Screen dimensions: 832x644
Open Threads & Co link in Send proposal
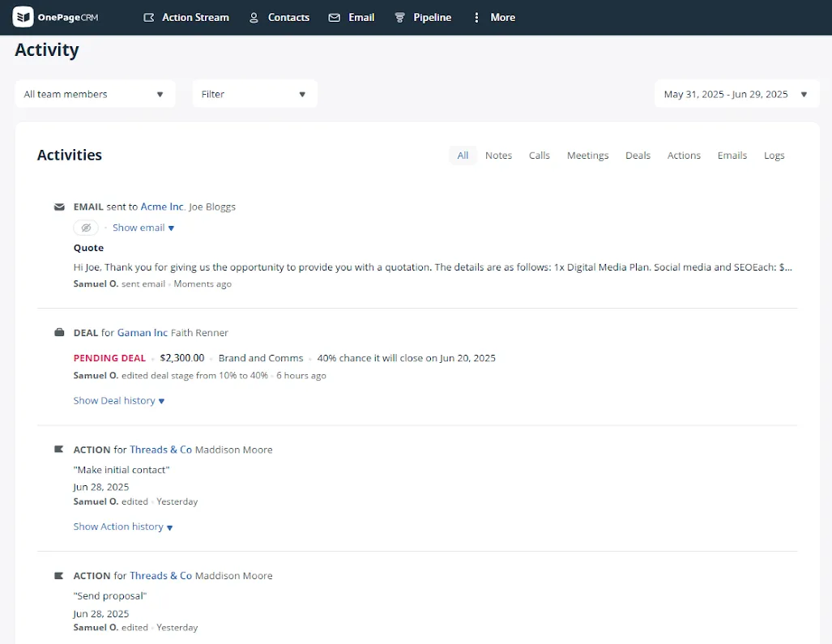pos(160,576)
